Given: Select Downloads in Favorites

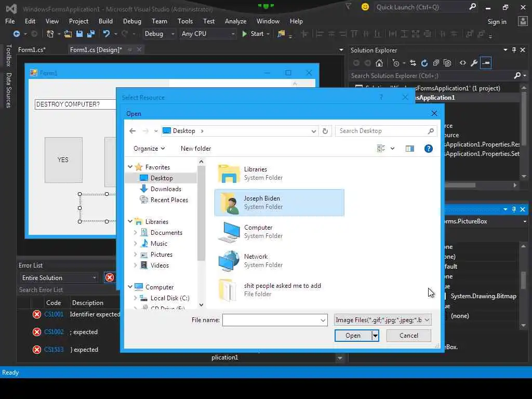Looking at the screenshot, I should [x=166, y=189].
